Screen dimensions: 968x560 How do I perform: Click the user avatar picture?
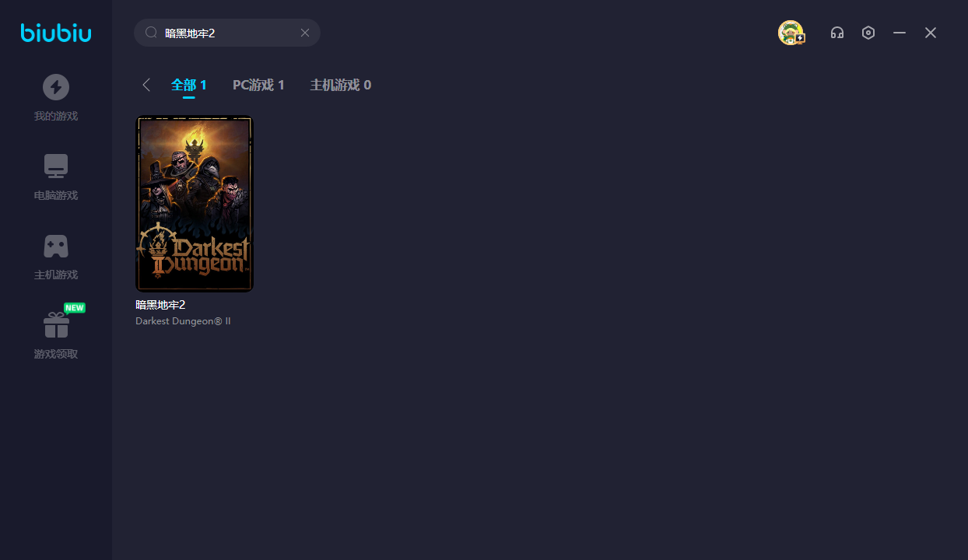791,33
